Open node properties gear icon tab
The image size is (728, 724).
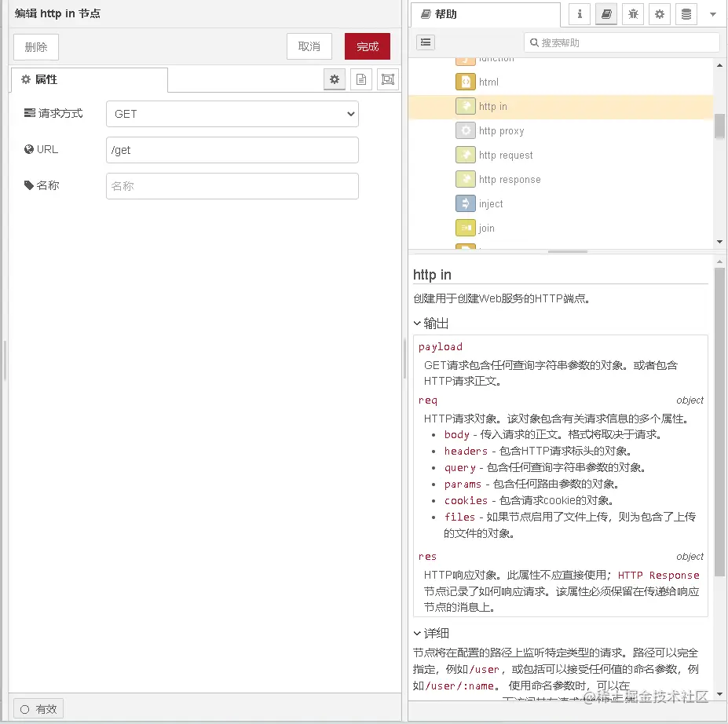click(335, 80)
